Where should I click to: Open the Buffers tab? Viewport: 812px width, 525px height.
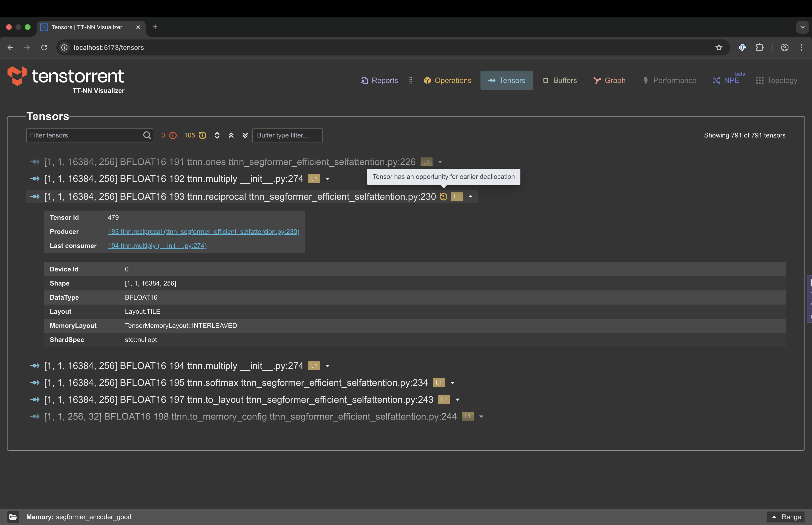tap(560, 80)
